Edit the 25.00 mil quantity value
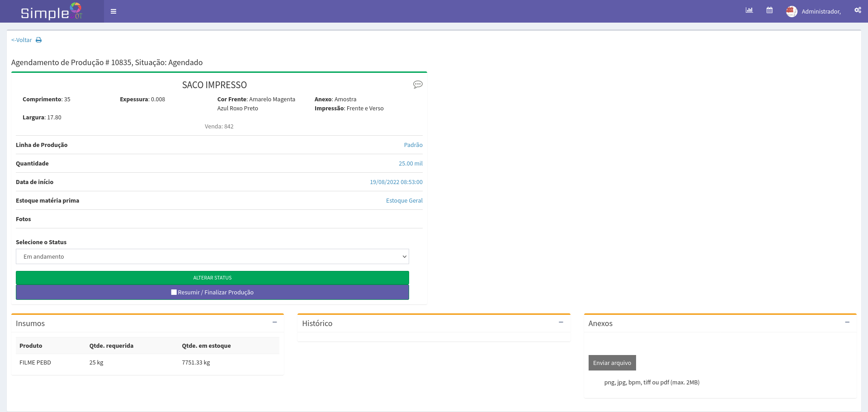868x412 pixels. click(x=410, y=164)
